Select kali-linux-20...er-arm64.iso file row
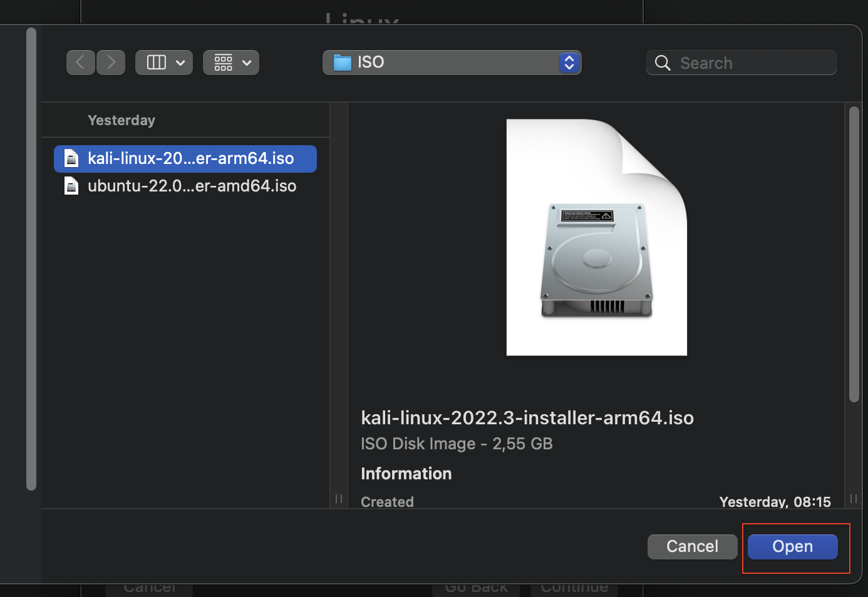The width and height of the screenshot is (868, 597). click(x=185, y=158)
